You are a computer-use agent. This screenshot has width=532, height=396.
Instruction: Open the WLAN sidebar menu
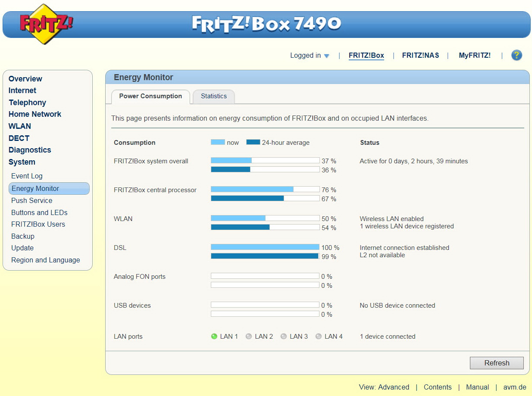(20, 126)
